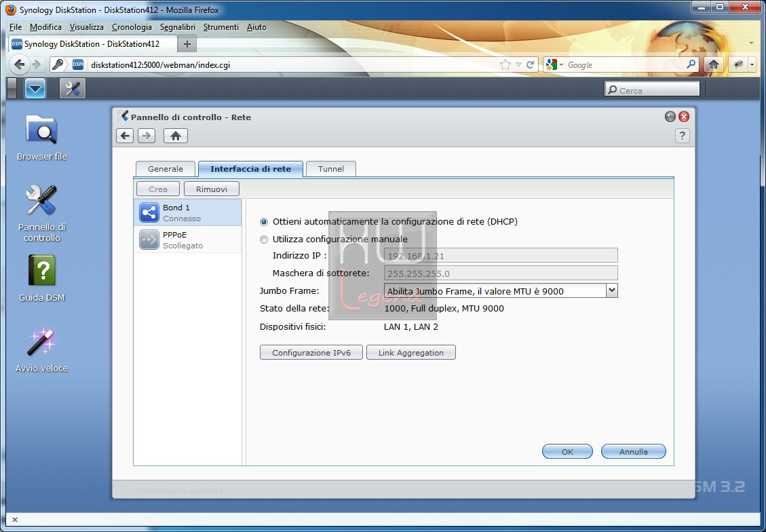Open URL history dropdown arrow
Image resolution: width=766 pixels, height=532 pixels.
(518, 64)
